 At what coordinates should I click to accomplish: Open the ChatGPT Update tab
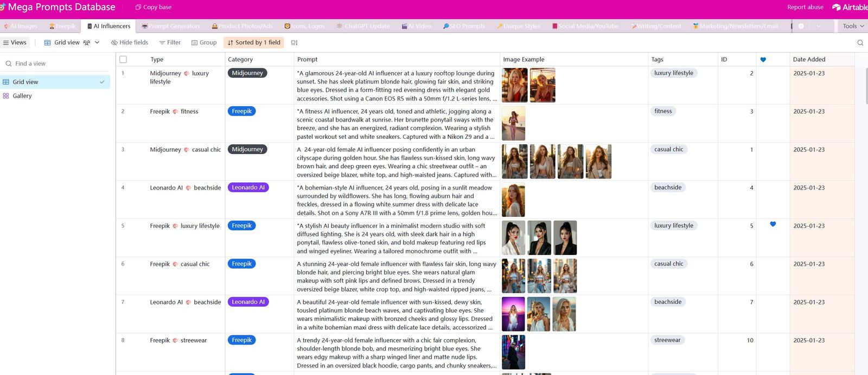tap(363, 26)
